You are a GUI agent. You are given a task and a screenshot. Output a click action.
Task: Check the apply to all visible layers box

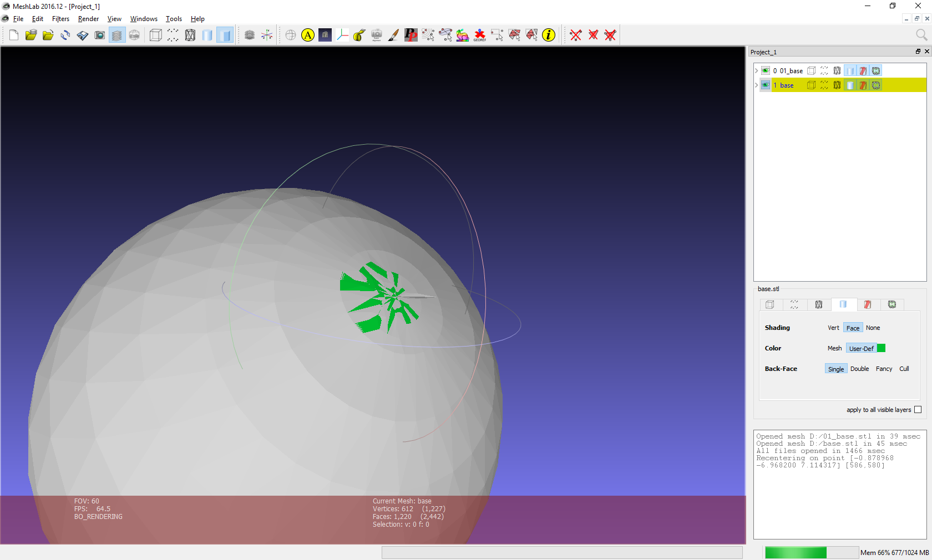click(918, 410)
